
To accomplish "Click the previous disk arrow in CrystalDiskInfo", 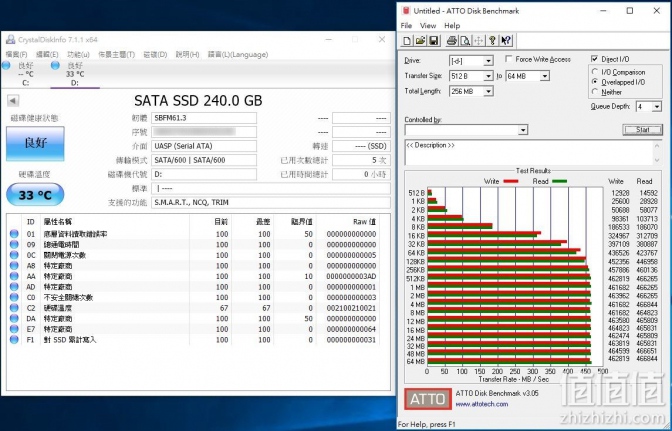I will click(13, 101).
